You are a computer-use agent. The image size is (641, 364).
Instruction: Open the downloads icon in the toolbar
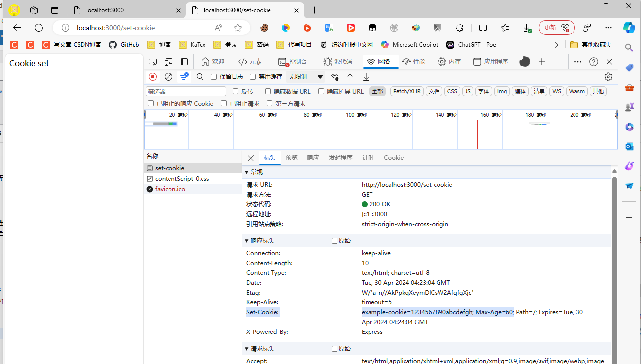pos(527,28)
